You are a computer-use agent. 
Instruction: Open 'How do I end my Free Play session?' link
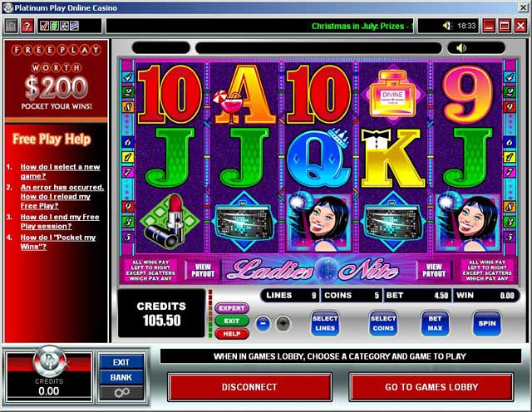(x=60, y=222)
